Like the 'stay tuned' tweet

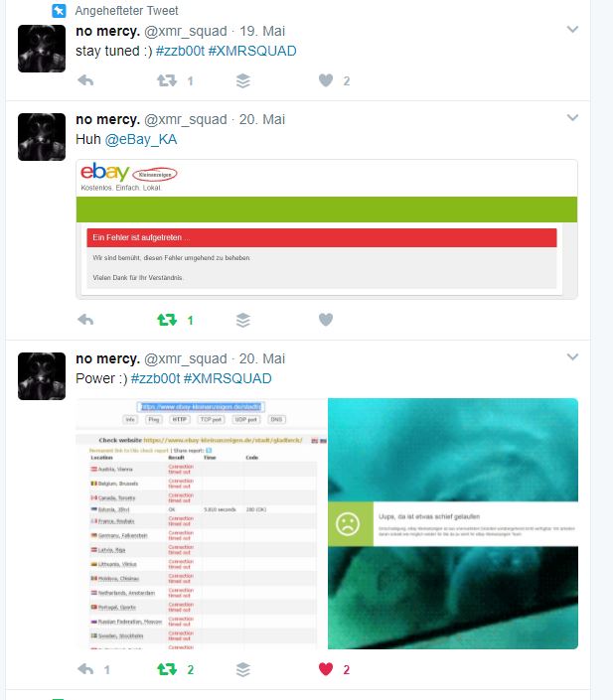(326, 80)
